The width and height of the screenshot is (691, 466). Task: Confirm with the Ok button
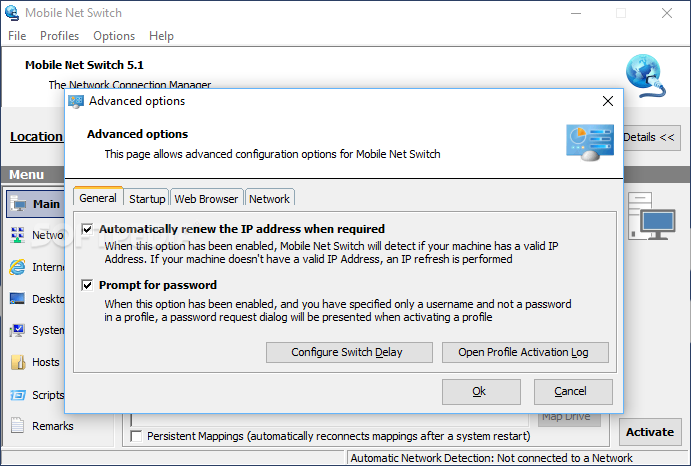pyautogui.click(x=481, y=391)
